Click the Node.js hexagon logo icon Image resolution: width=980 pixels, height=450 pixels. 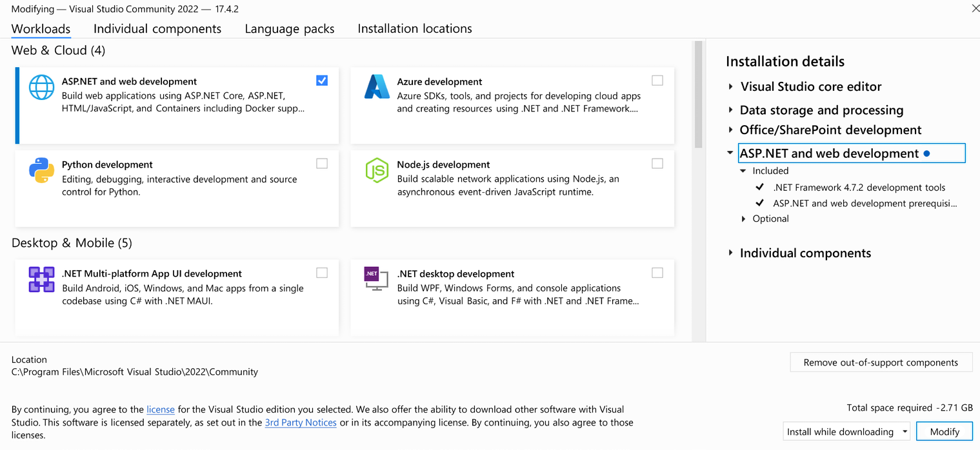click(377, 170)
